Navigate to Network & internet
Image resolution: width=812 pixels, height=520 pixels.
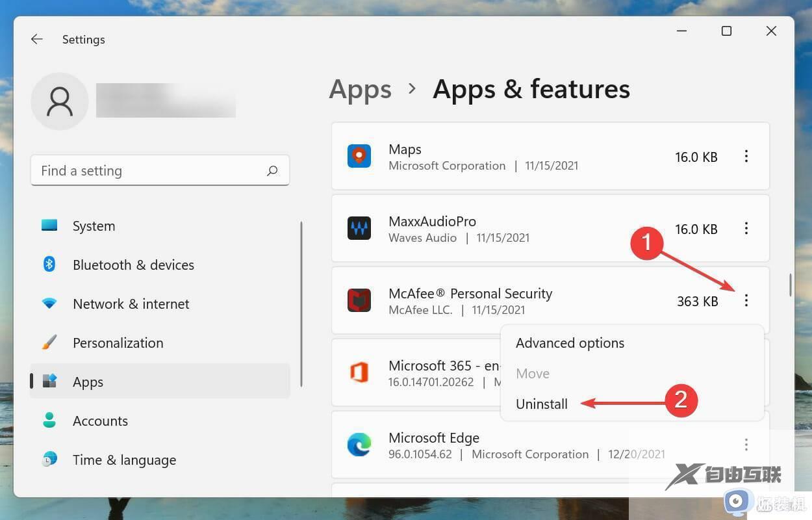[x=131, y=304]
